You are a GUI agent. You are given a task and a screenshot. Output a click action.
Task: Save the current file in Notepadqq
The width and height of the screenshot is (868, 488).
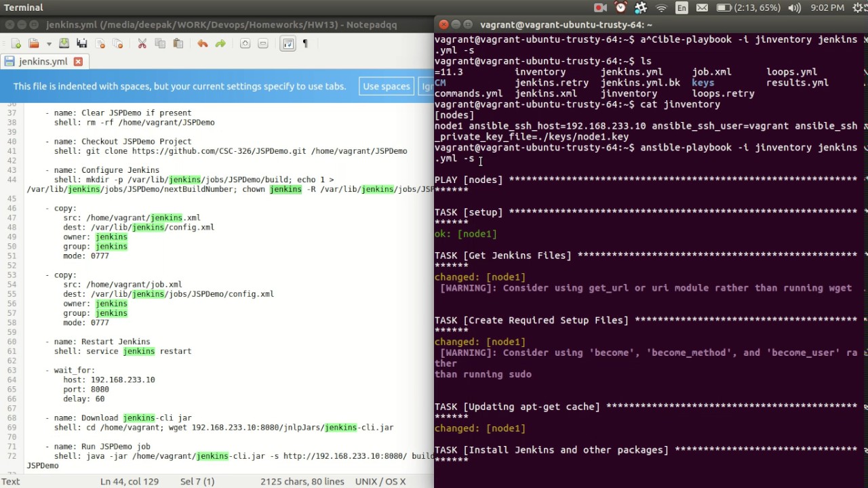tap(64, 43)
